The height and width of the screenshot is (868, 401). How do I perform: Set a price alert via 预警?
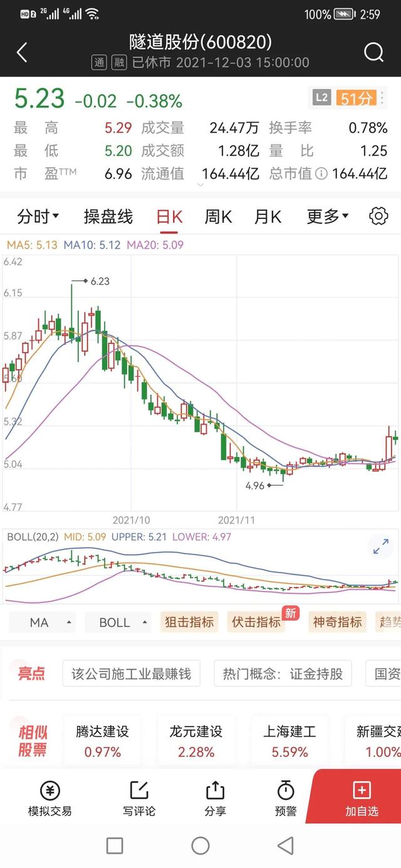286,799
